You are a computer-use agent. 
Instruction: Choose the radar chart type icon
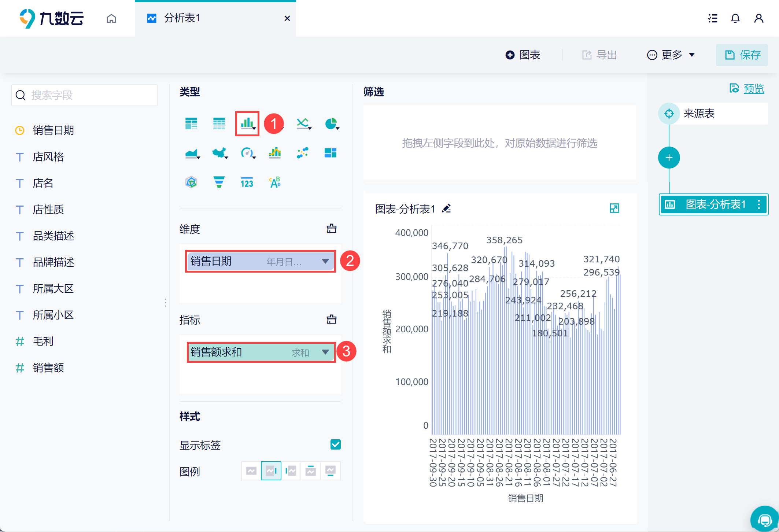(191, 182)
